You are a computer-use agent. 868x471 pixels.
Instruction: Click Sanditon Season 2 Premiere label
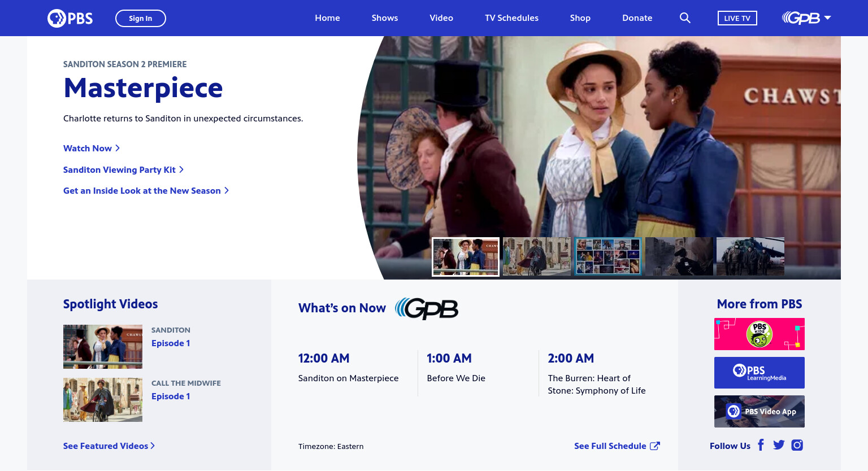[125, 64]
